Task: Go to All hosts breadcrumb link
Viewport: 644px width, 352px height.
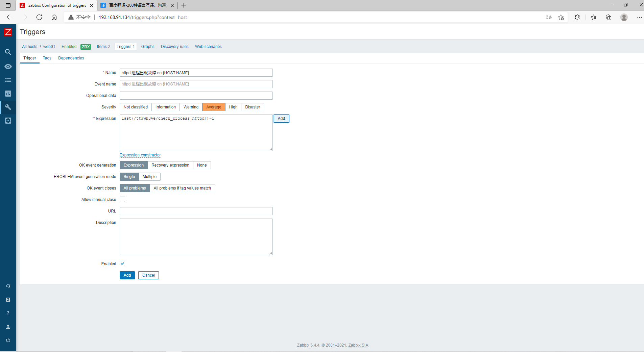Action: click(30, 47)
